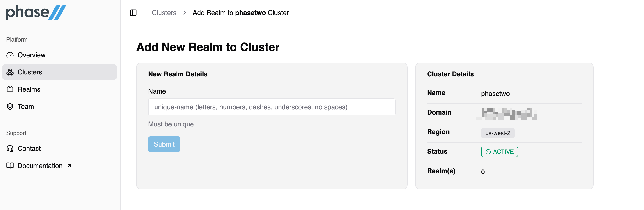Click the external-link arrow next to Documentation
The image size is (644, 210).
[x=69, y=165]
